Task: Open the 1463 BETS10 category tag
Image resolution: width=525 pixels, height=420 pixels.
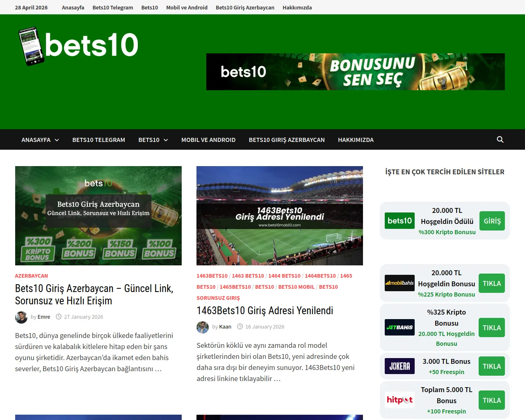Action: (248, 276)
